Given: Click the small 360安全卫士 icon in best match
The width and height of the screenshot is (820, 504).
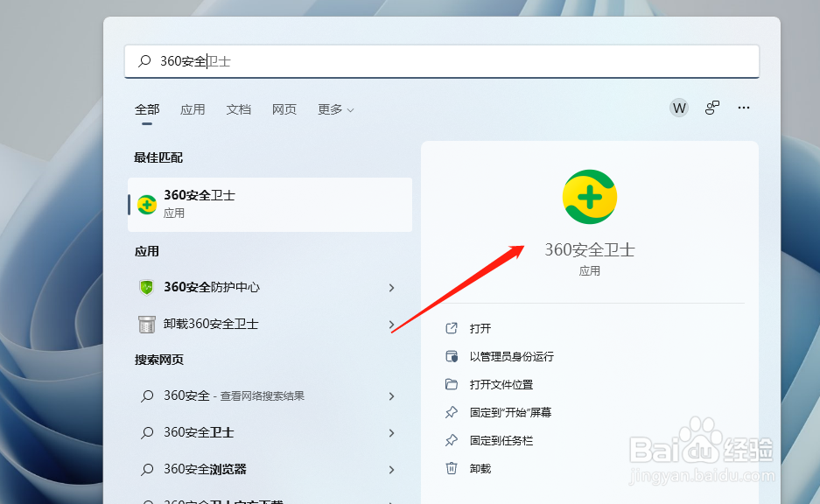Looking at the screenshot, I should (147, 205).
